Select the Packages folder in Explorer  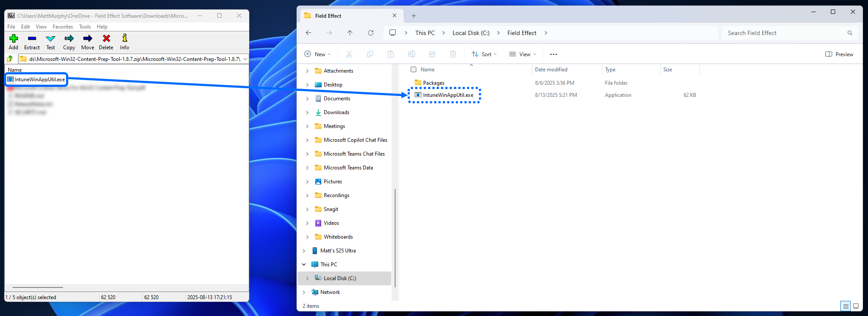pos(429,83)
